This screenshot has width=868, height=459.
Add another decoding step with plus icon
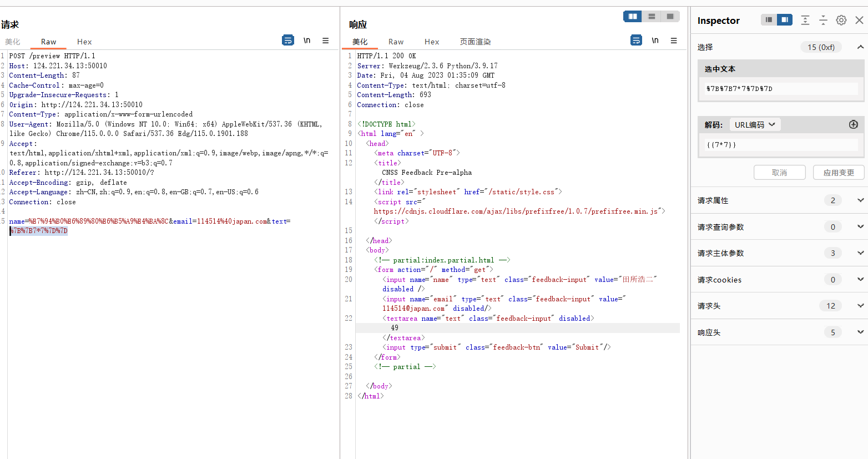(854, 125)
